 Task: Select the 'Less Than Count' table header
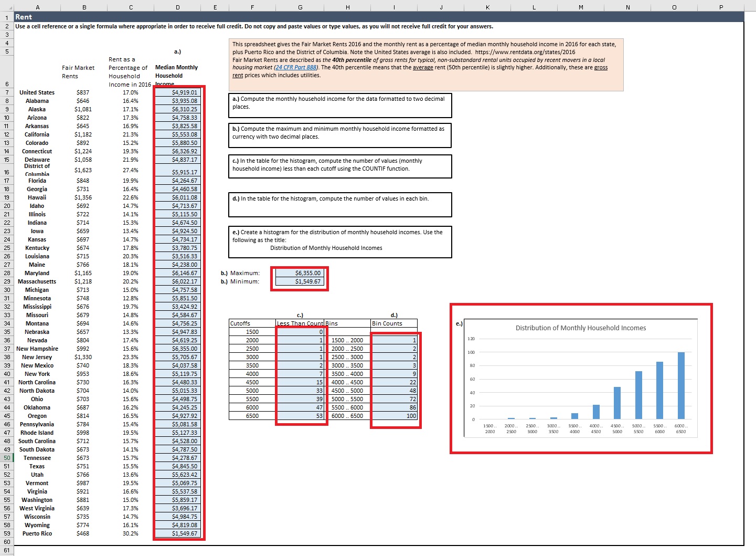300,323
